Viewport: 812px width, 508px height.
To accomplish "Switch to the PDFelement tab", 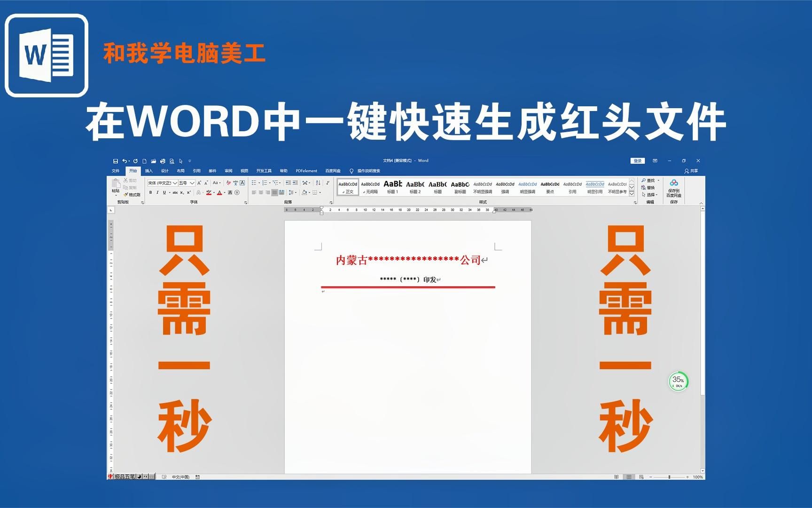I will (306, 171).
